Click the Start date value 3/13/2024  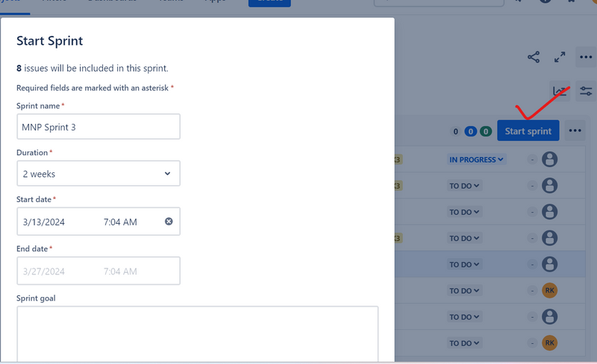pyautogui.click(x=46, y=222)
